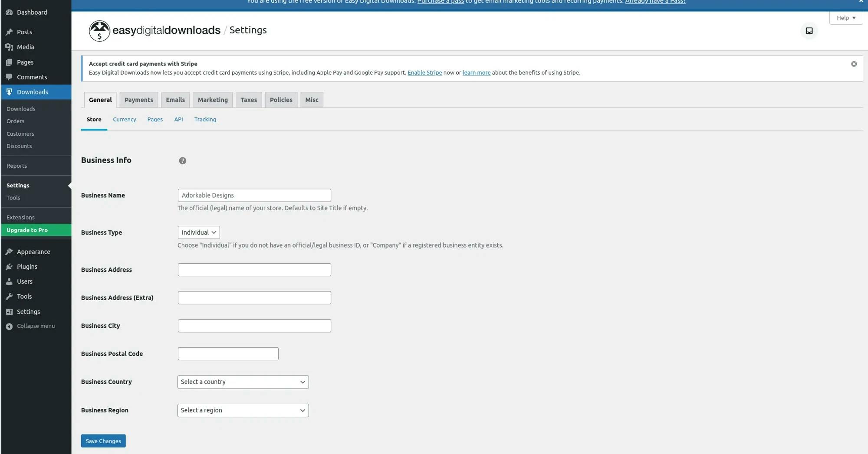Click the Easy Digital Downloads logo

pos(155,30)
